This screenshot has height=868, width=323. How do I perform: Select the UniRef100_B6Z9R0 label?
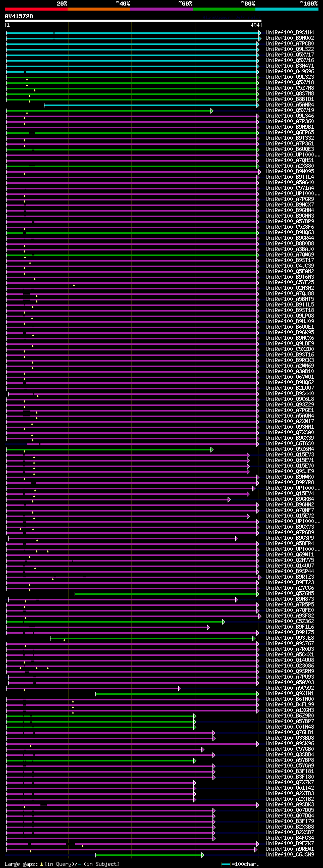click(290, 716)
